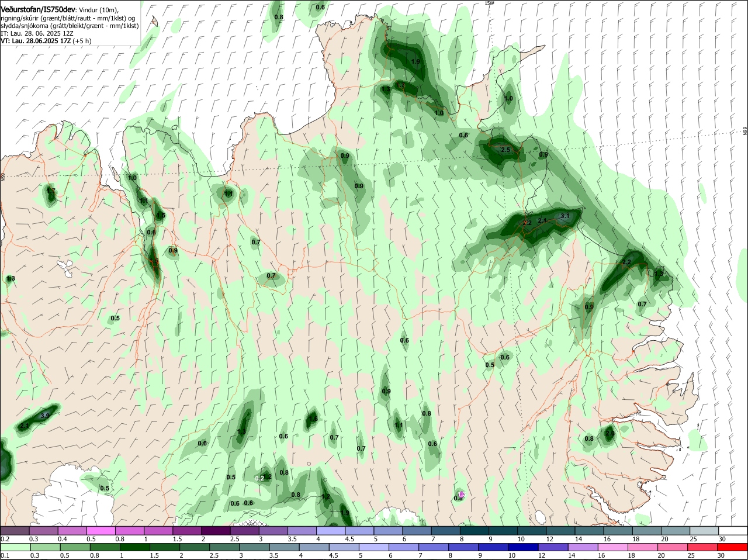
Task: Click the pink marker near the south coast
Action: 462,495
